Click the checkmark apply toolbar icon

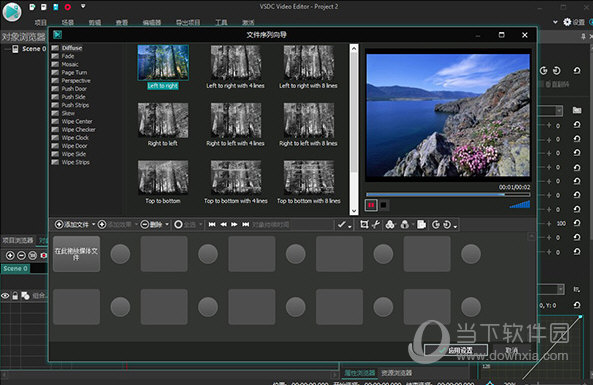tap(342, 225)
